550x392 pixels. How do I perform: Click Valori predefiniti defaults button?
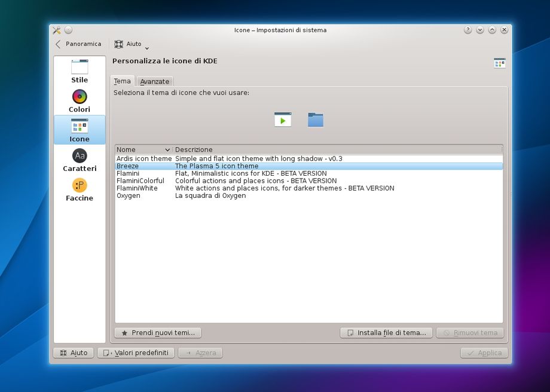pyautogui.click(x=136, y=353)
